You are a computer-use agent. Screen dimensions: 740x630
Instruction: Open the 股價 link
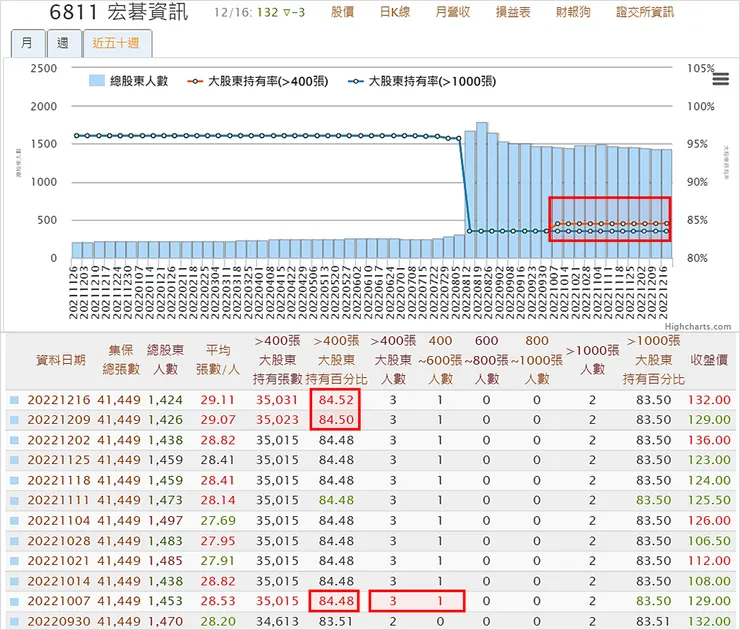(x=342, y=12)
